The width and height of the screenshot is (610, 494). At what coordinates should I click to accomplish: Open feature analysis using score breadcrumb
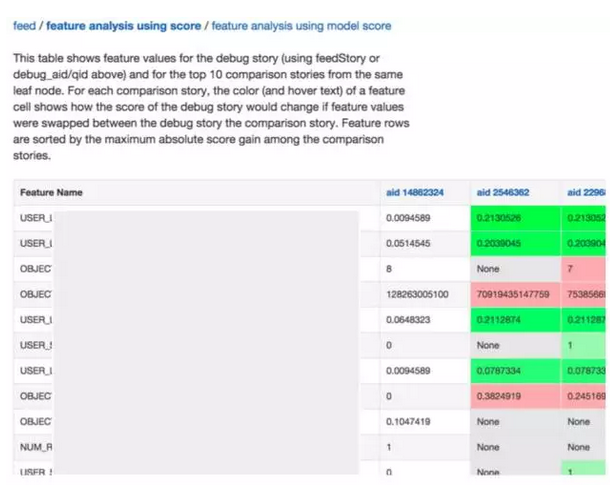point(124,26)
